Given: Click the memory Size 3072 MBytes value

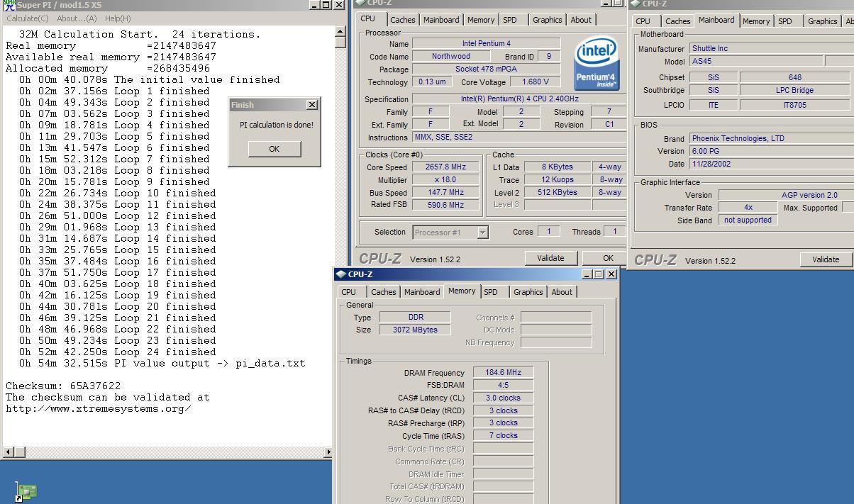Looking at the screenshot, I should coord(415,330).
